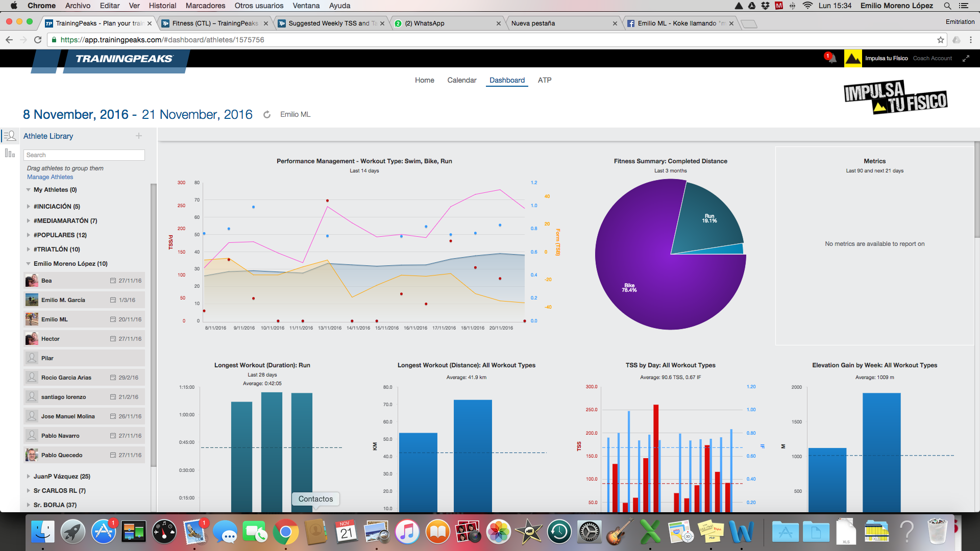Bookmark this page with the star icon
980x551 pixels.
point(940,40)
